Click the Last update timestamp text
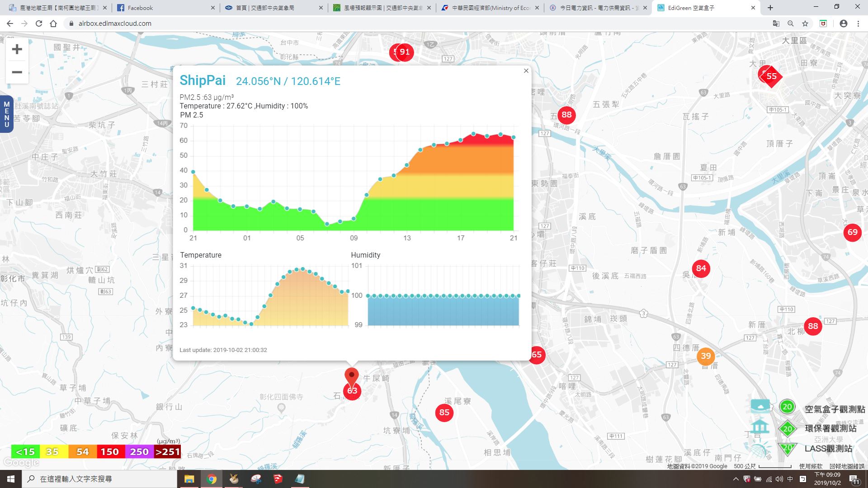 pyautogui.click(x=223, y=350)
